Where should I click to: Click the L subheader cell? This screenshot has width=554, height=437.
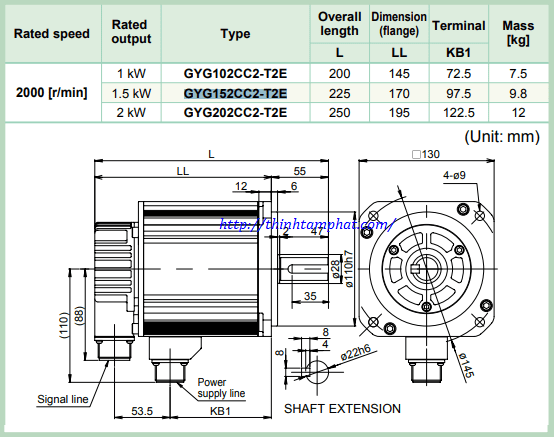point(340,53)
